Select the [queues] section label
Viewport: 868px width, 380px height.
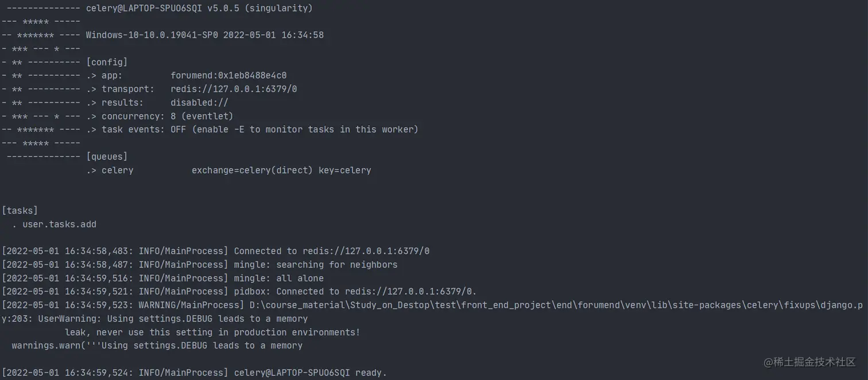(x=107, y=156)
